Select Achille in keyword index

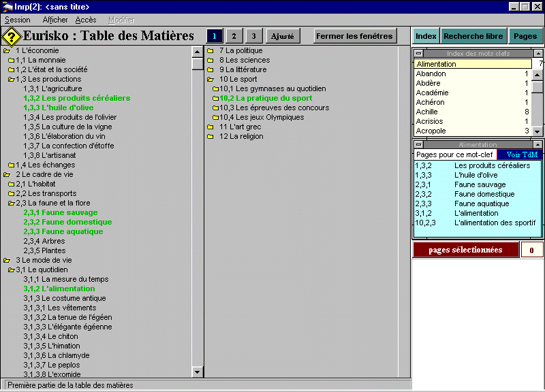pyautogui.click(x=472, y=112)
